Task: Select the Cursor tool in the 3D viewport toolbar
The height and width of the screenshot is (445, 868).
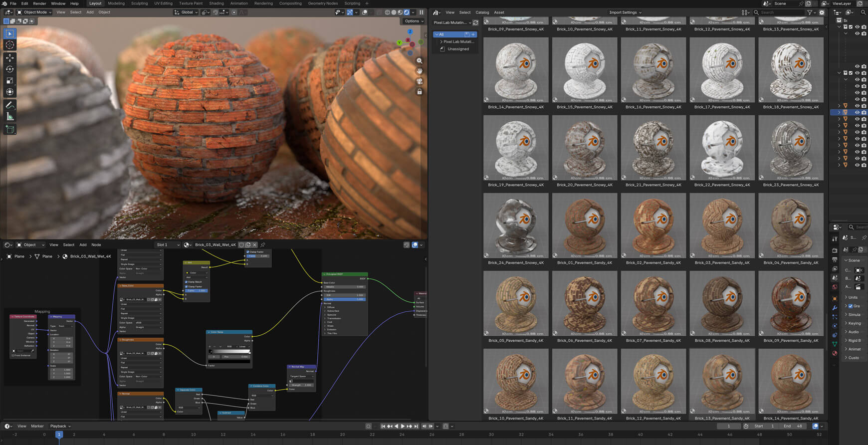Action: pyautogui.click(x=9, y=45)
